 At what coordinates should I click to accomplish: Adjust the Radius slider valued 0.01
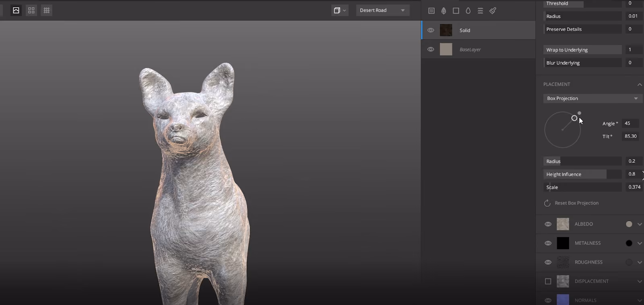pyautogui.click(x=582, y=16)
